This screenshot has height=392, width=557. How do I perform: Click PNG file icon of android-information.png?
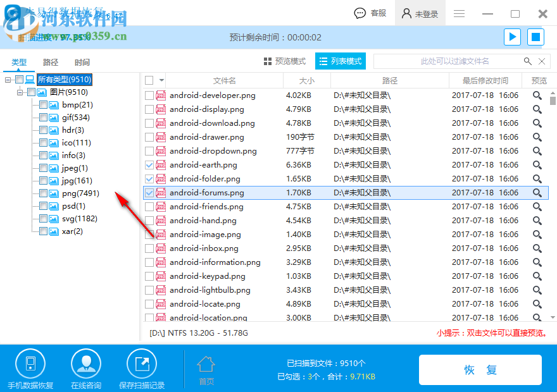(161, 262)
